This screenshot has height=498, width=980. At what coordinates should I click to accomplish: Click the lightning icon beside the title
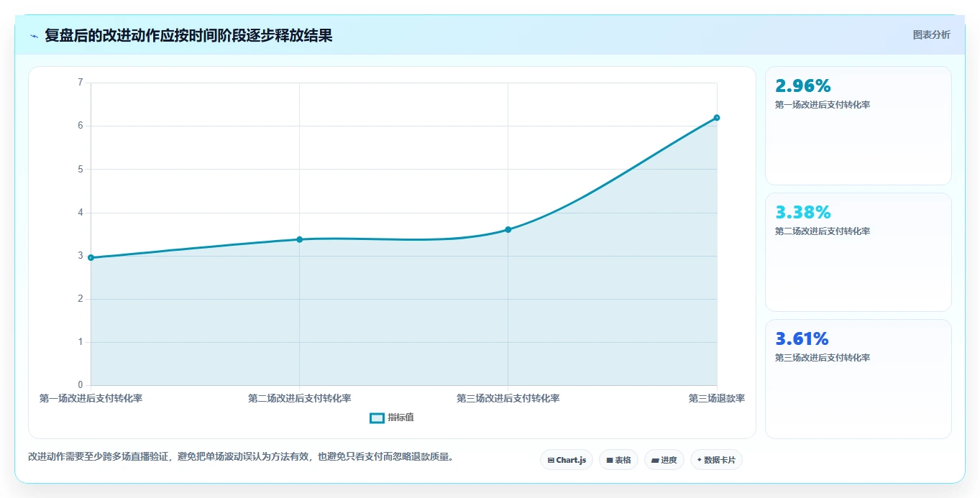34,36
